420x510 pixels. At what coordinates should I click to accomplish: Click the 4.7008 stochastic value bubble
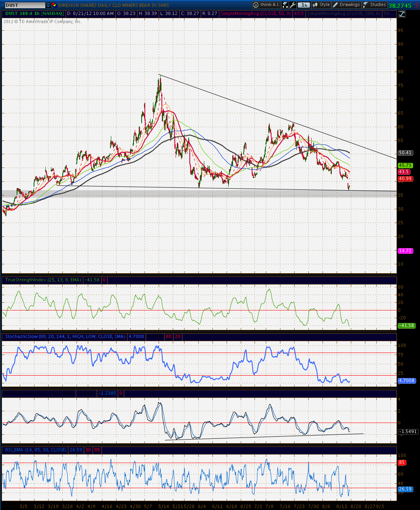pyautogui.click(x=406, y=380)
